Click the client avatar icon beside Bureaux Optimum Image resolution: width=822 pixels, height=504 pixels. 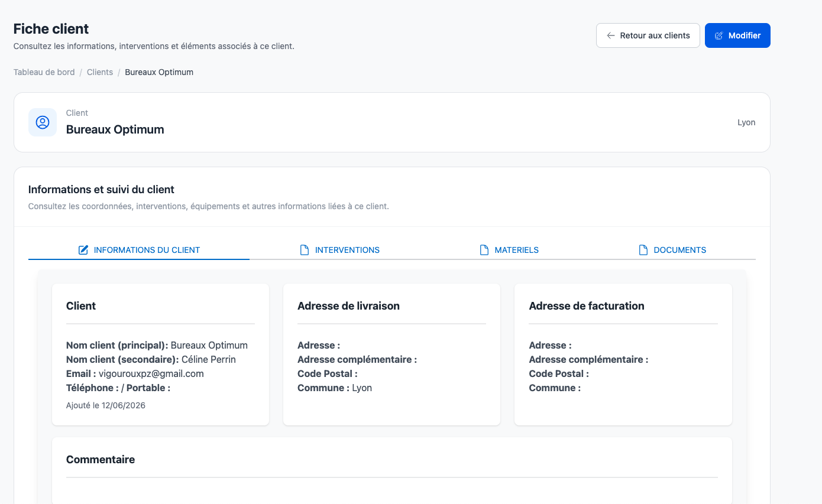(43, 122)
